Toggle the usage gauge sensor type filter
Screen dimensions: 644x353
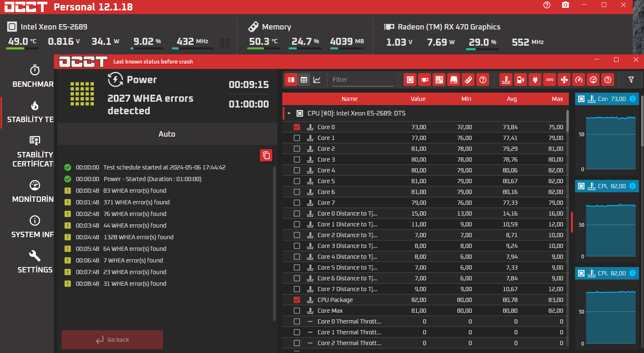click(x=593, y=80)
